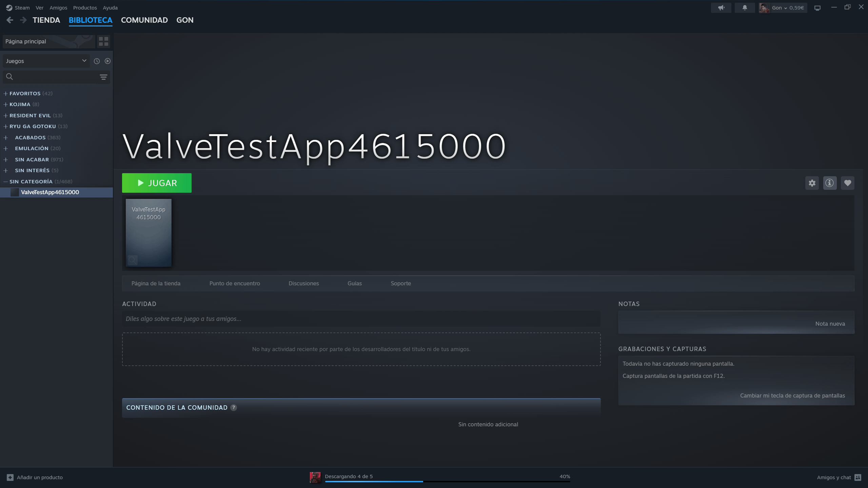The height and width of the screenshot is (488, 868).
Task: Open advanced library filter options icon
Action: coord(103,77)
